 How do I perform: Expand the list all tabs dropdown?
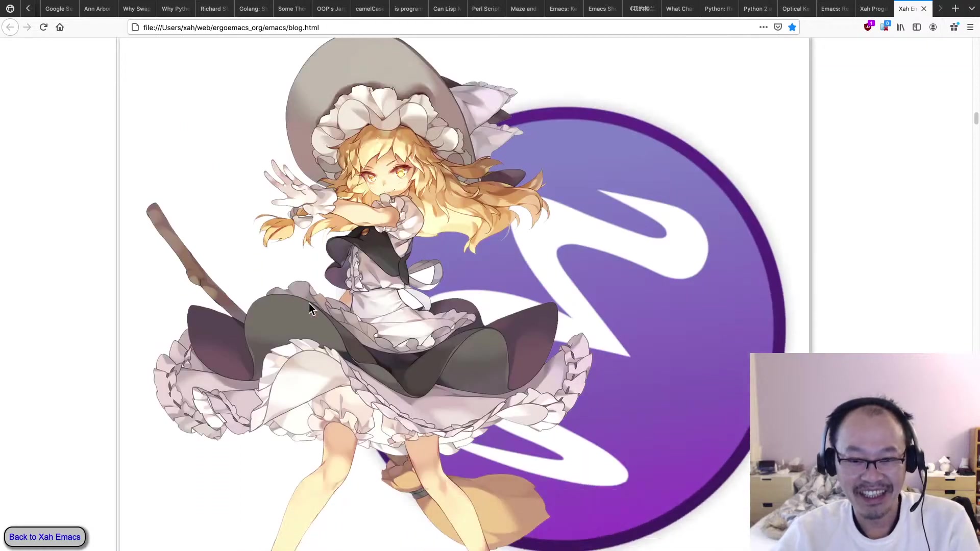pyautogui.click(x=972, y=9)
